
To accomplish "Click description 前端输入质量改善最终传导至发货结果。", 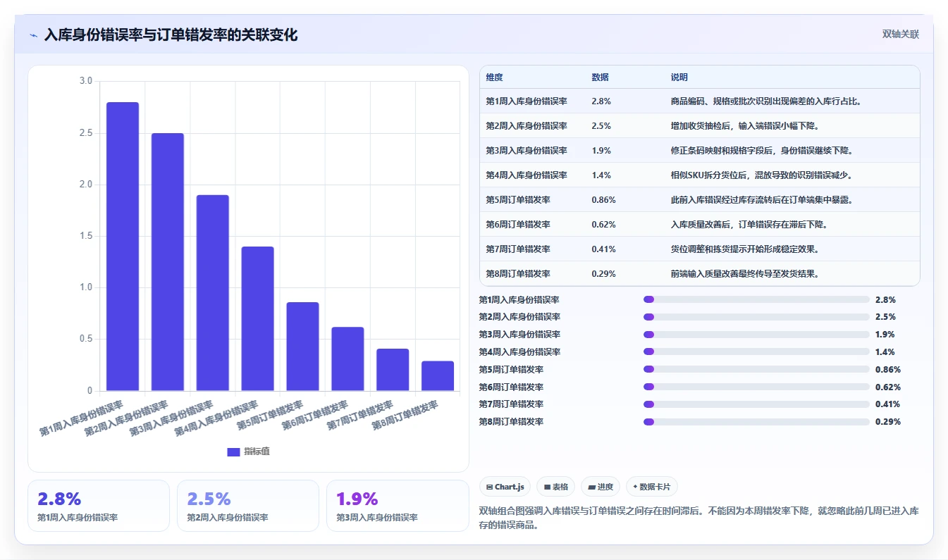I will pos(744,274).
